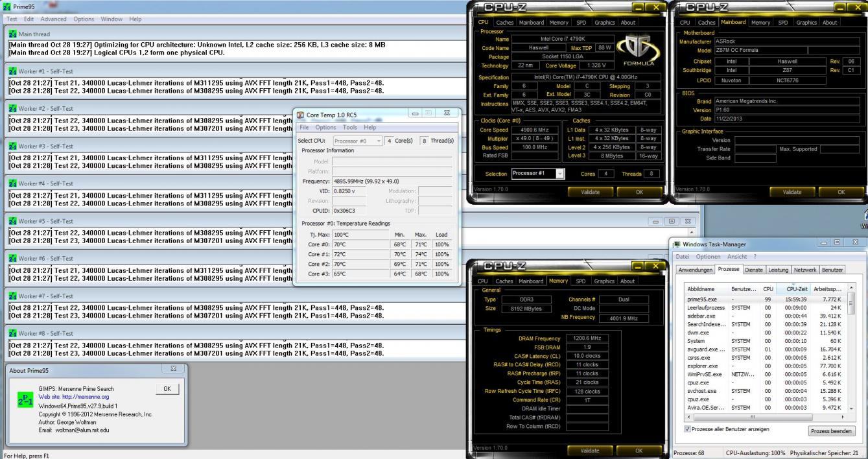Click the Task-Manager process list vertical scrollbar
868x459 pixels.
851,348
